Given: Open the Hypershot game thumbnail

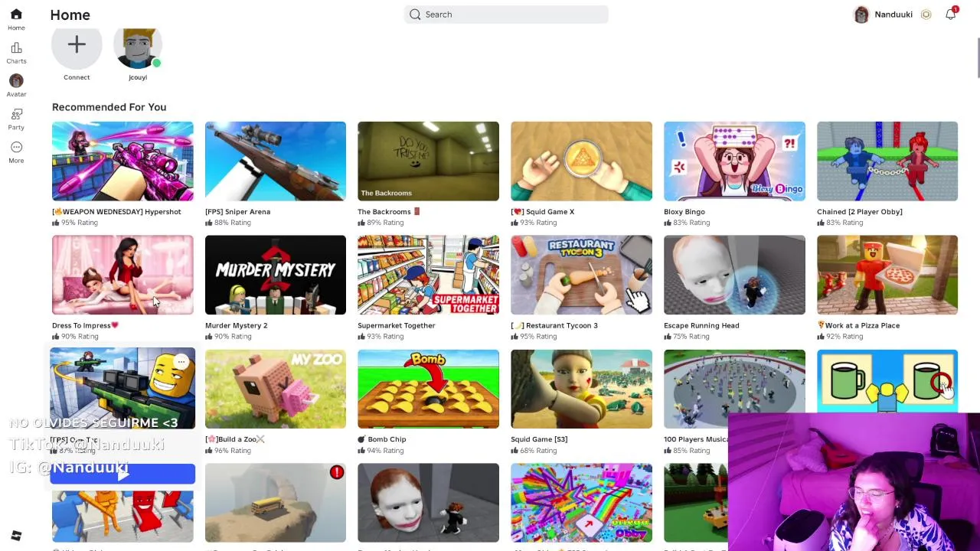Looking at the screenshot, I should pos(122,161).
